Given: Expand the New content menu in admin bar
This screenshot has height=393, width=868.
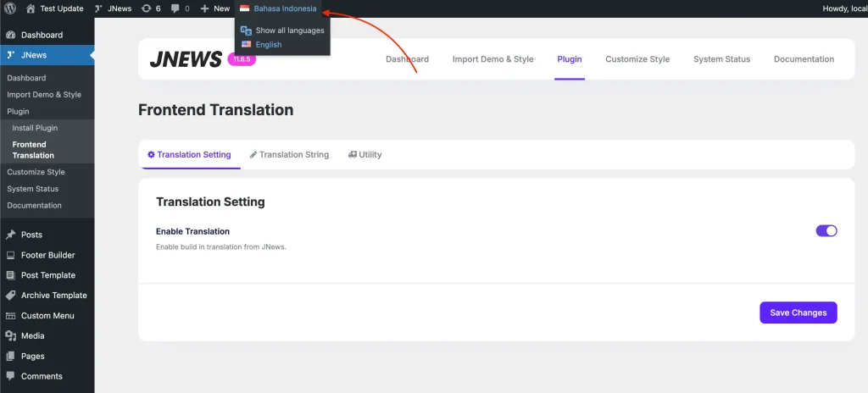Looking at the screenshot, I should pos(215,8).
